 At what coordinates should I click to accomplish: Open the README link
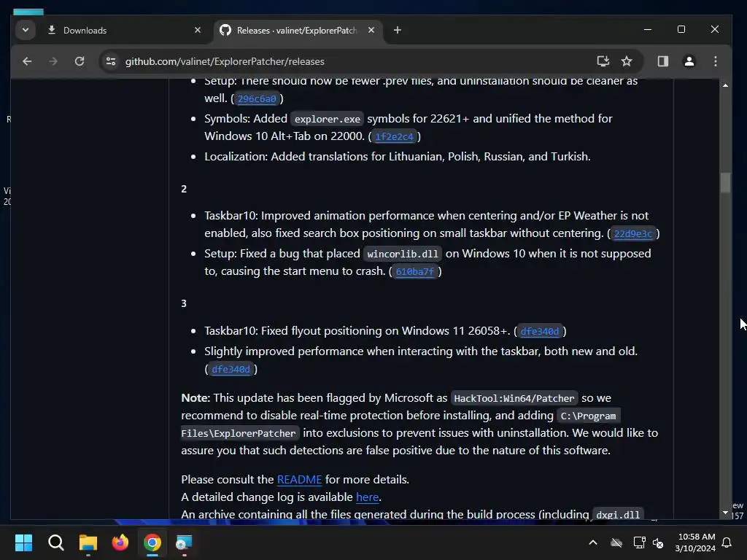299,480
